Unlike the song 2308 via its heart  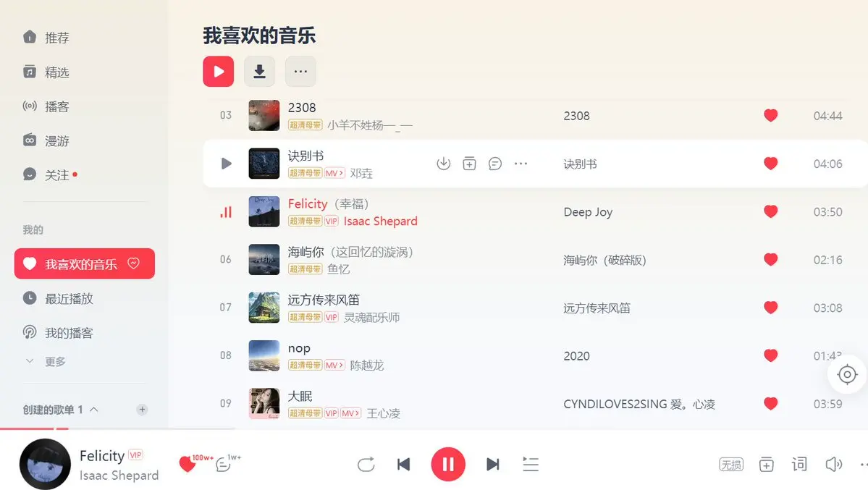pos(770,115)
